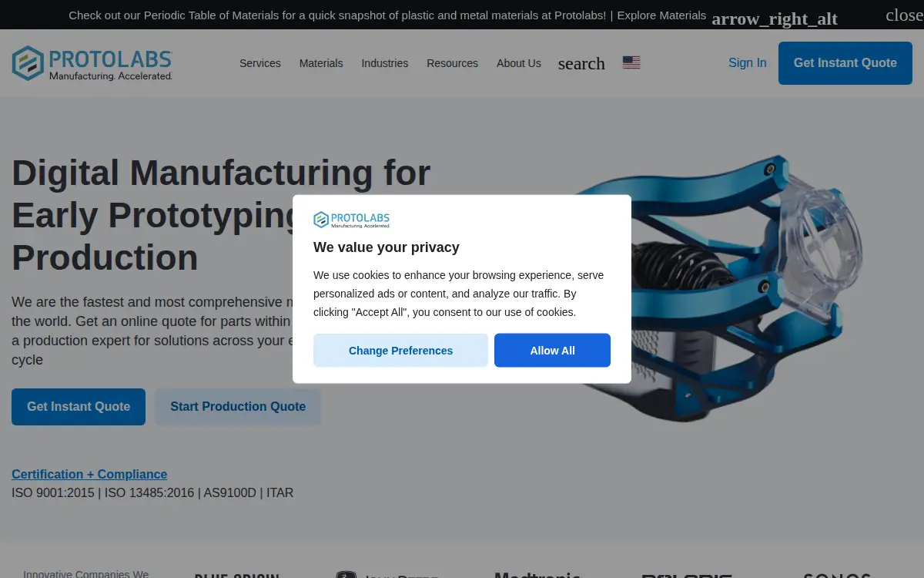Click 'We value your privacy' heading

tap(387, 247)
